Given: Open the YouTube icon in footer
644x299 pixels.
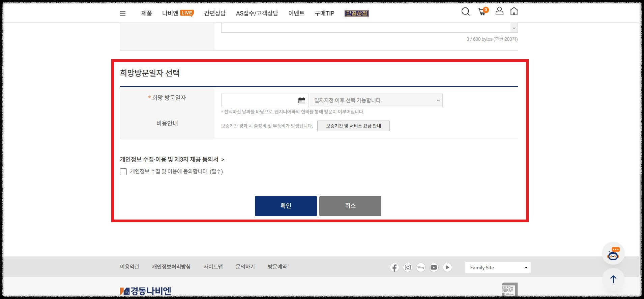Looking at the screenshot, I should (434, 267).
